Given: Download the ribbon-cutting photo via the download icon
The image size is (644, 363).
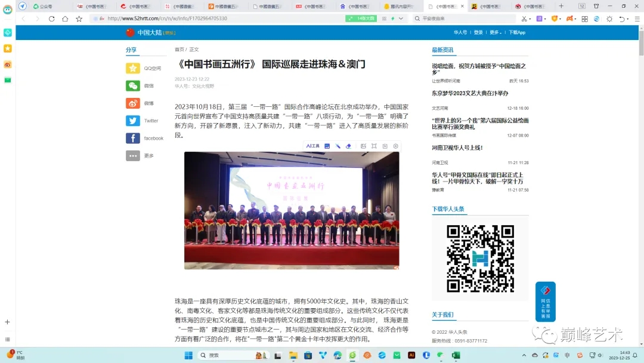Looking at the screenshot, I should pyautogui.click(x=385, y=146).
